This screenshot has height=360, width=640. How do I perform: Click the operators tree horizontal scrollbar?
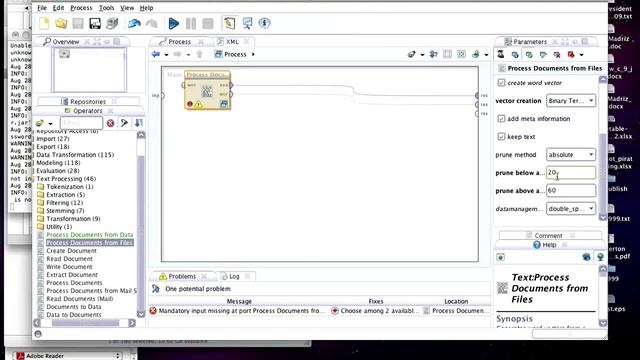click(x=84, y=323)
